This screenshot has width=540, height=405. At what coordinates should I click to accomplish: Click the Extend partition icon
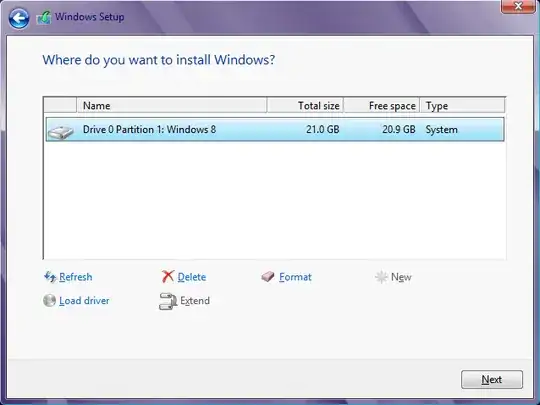(168, 301)
